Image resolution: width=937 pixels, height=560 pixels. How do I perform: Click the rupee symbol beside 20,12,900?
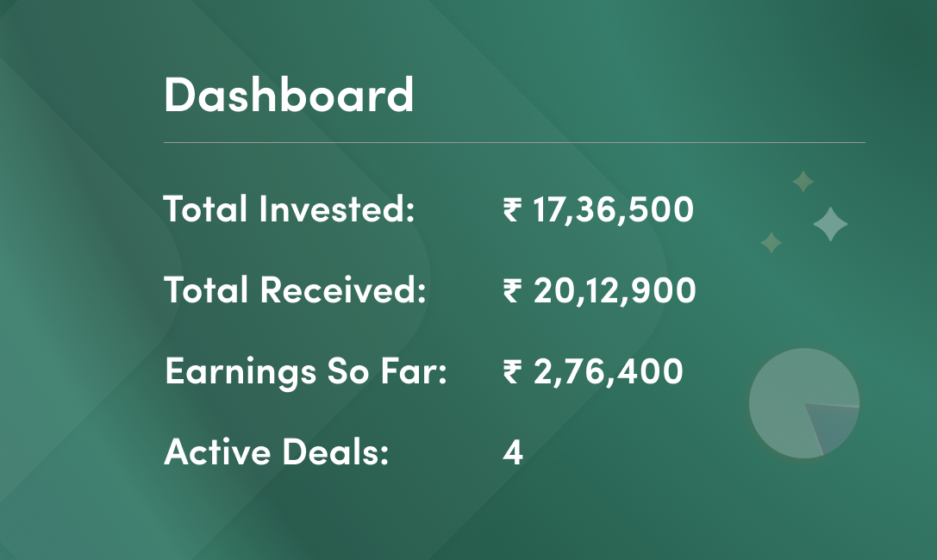[512, 290]
